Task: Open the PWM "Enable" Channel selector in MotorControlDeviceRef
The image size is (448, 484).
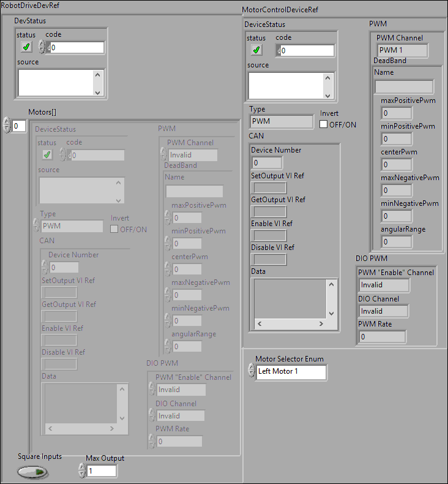Action: pos(384,285)
